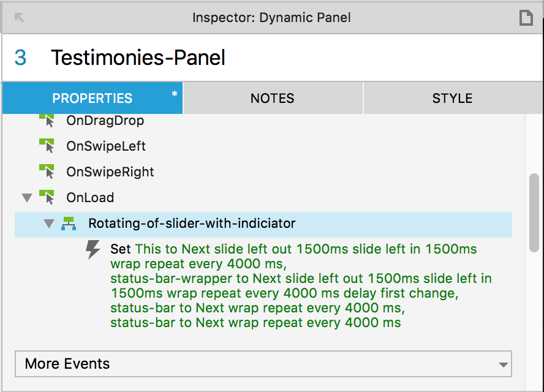Click the page icon in the top-right corner
Image resolution: width=544 pixels, height=392 pixels.
(526, 18)
